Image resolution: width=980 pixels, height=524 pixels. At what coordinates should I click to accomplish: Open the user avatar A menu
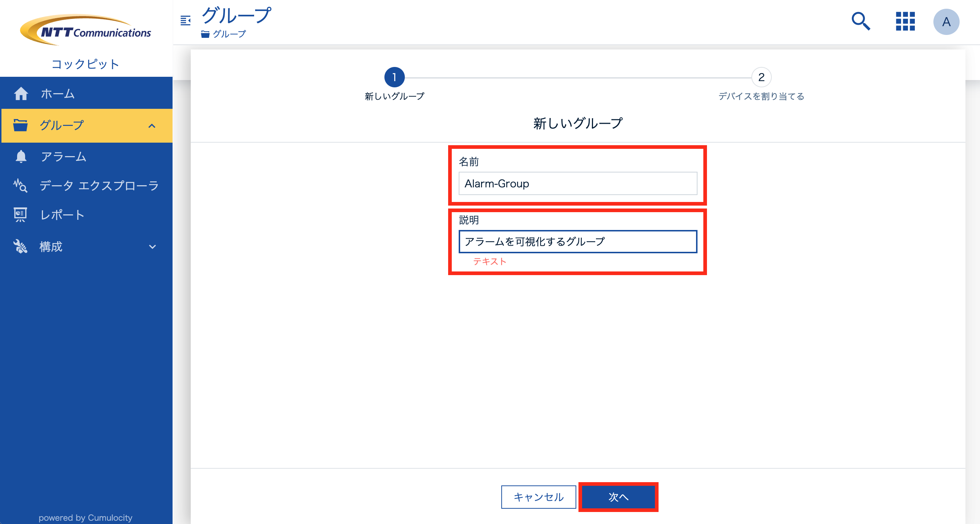pyautogui.click(x=946, y=22)
